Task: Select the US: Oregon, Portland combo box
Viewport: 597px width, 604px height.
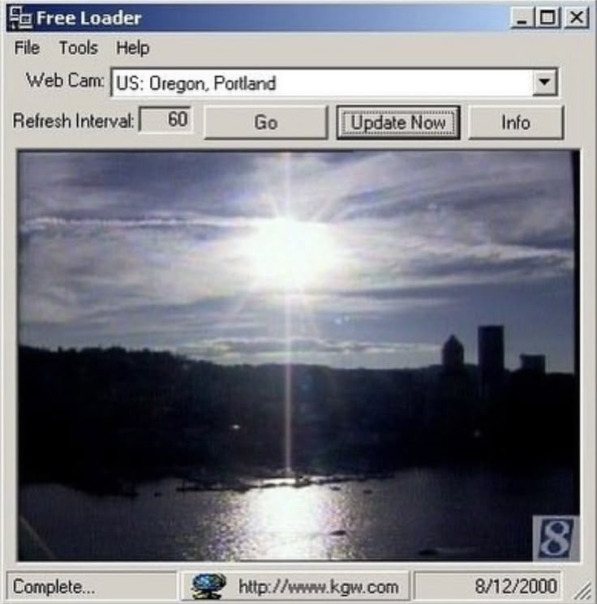Action: 334,82
